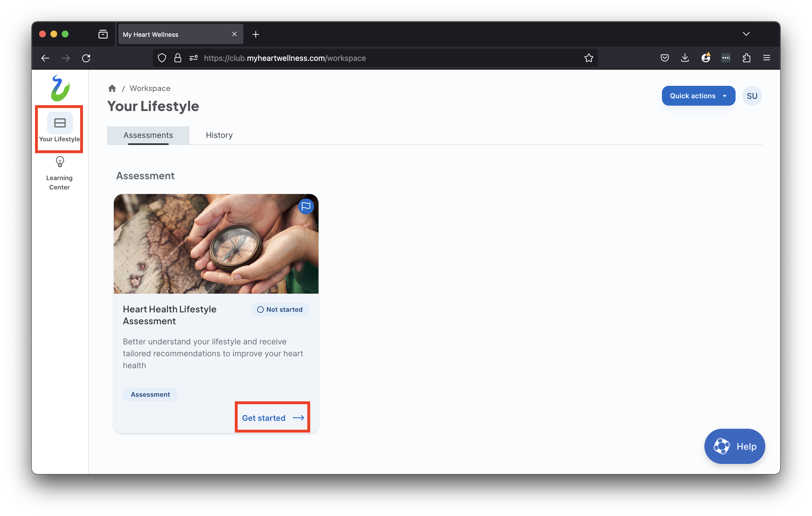This screenshot has height=516, width=812.
Task: Open the Learning Center lightbulb icon
Action: 60,162
